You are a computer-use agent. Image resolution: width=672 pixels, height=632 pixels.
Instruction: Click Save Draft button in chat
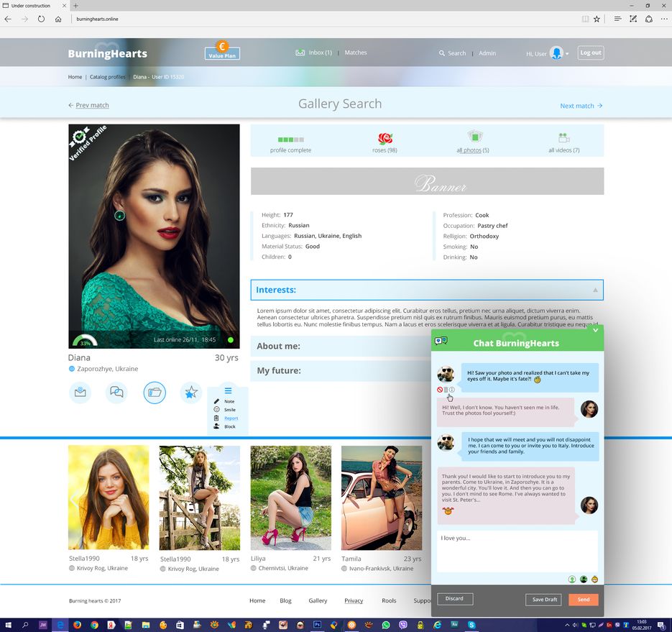[x=545, y=600]
